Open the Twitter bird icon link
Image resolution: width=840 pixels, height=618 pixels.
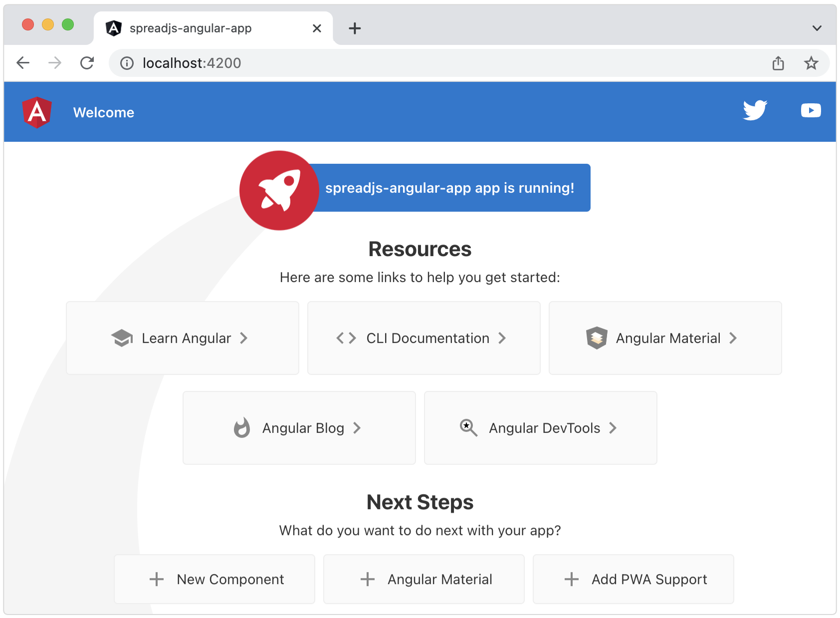755,110
